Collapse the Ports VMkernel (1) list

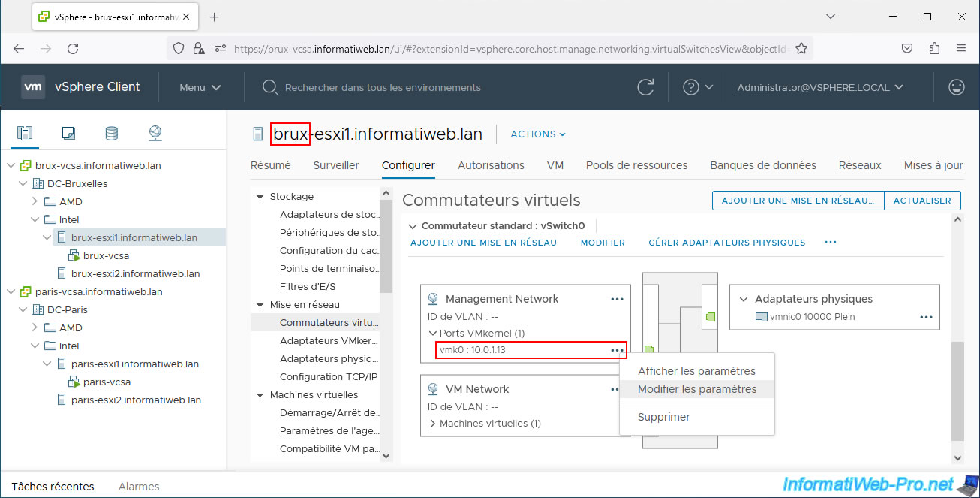pyautogui.click(x=432, y=333)
